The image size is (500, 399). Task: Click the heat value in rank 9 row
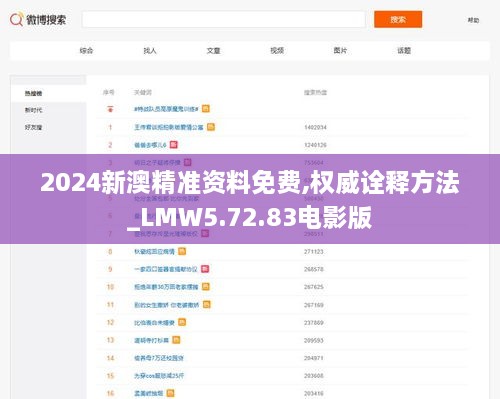[314, 269]
